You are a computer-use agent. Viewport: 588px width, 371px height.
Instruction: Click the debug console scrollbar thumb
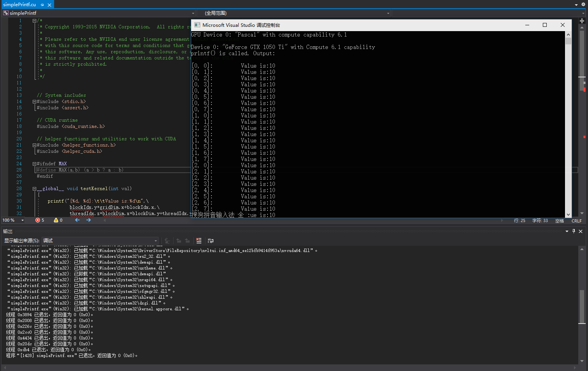[568, 41]
